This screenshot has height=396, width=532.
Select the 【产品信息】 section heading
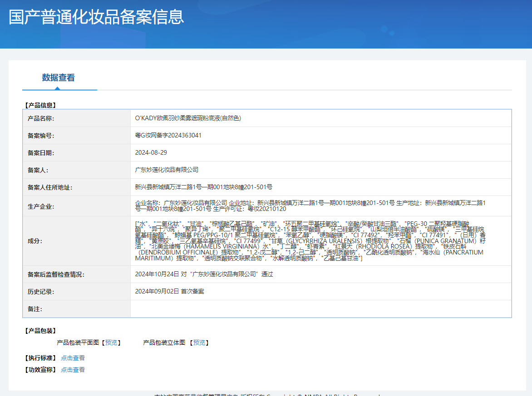pyautogui.click(x=40, y=105)
